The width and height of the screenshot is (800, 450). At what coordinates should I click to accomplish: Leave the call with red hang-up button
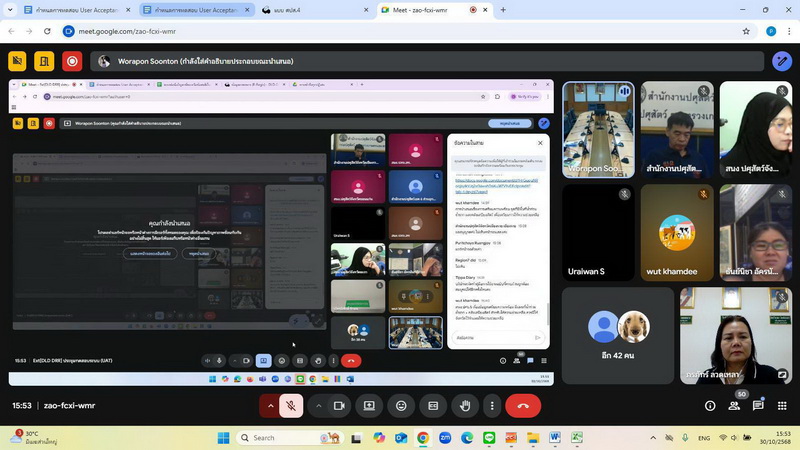coord(522,406)
